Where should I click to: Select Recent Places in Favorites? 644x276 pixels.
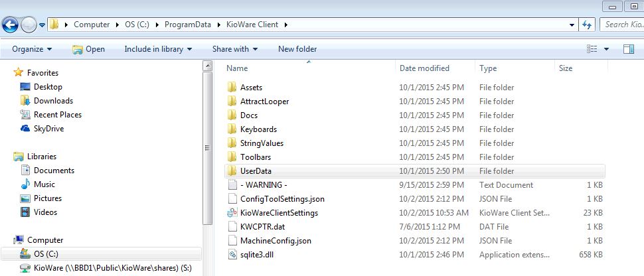point(58,115)
